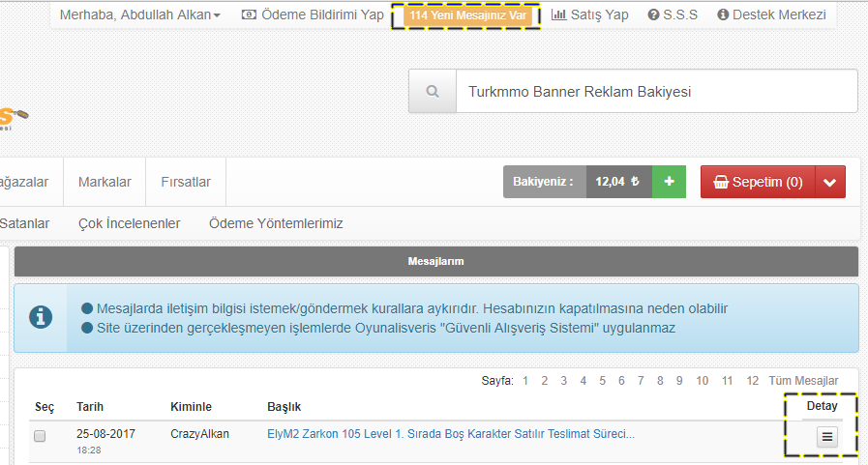Open the ElyM2 Zarkon 105 Level message link

tap(451, 434)
